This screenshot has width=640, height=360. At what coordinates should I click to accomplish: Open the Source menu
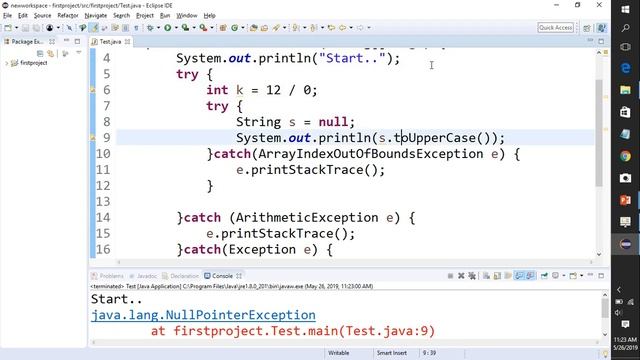click(x=42, y=16)
